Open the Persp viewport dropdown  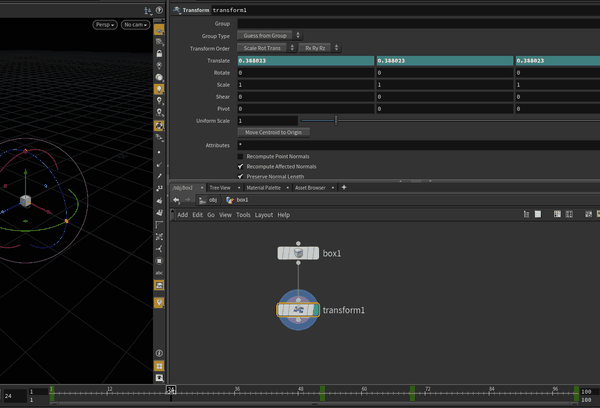tap(105, 24)
